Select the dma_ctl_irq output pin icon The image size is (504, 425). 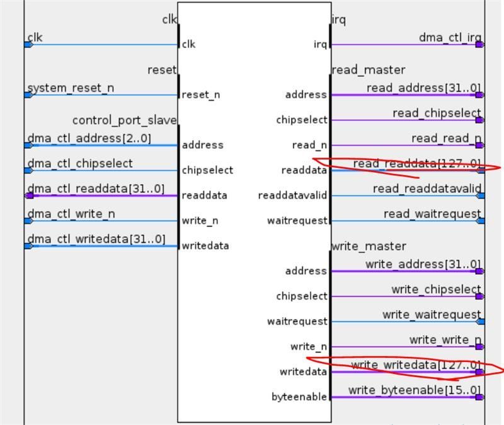point(480,44)
